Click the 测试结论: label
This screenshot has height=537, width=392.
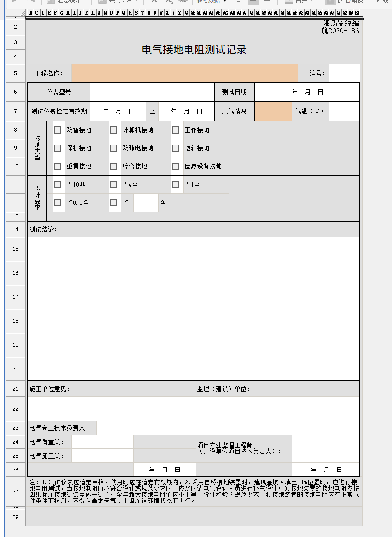tap(44, 229)
